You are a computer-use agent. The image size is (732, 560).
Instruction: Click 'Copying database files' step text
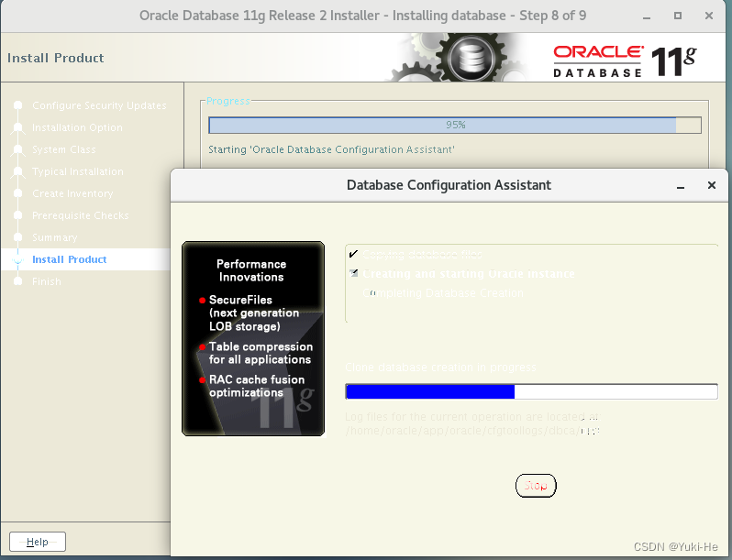tap(422, 254)
